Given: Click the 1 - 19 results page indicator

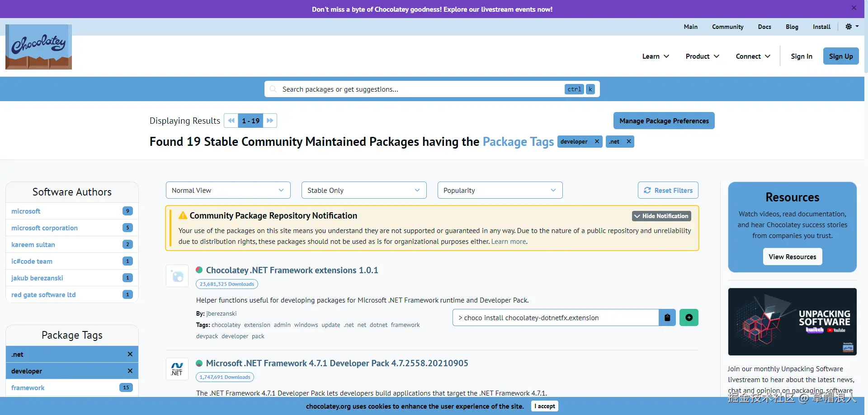Looking at the screenshot, I should point(250,121).
